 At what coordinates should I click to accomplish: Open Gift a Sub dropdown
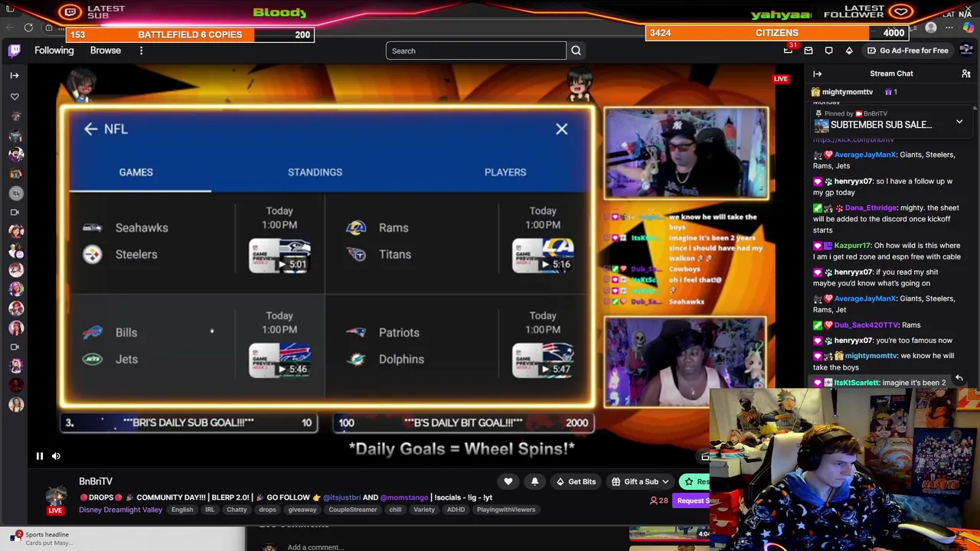641,481
